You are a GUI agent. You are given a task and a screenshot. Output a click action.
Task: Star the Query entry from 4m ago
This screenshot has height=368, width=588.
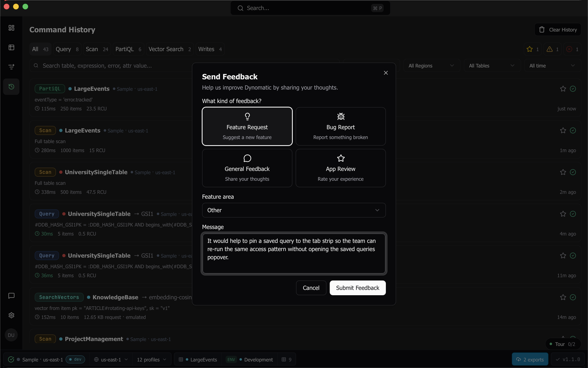coord(563,214)
